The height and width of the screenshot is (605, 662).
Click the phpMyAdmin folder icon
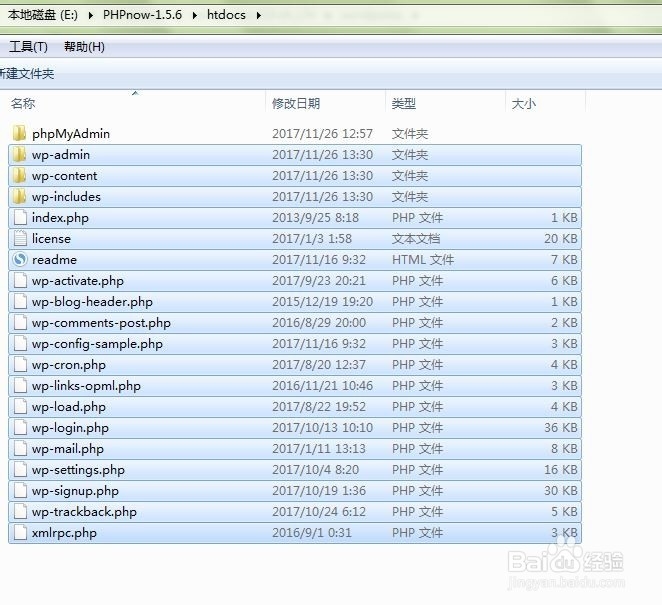tap(19, 133)
